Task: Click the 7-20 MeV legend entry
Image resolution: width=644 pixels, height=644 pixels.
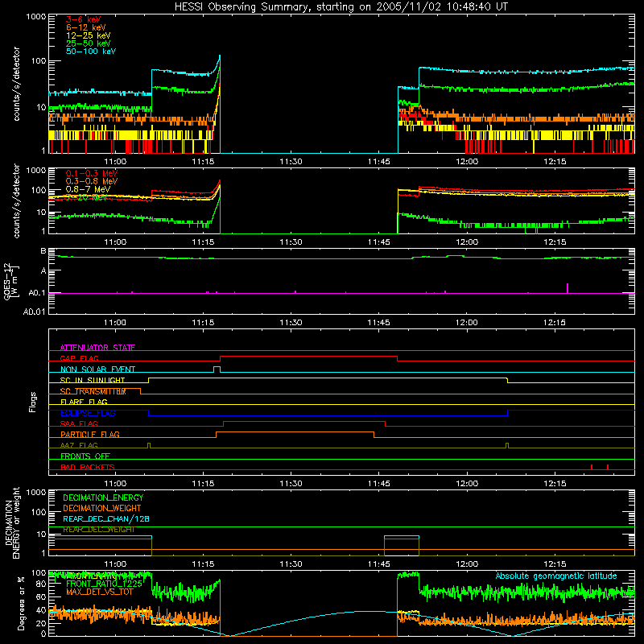Action: [86, 197]
